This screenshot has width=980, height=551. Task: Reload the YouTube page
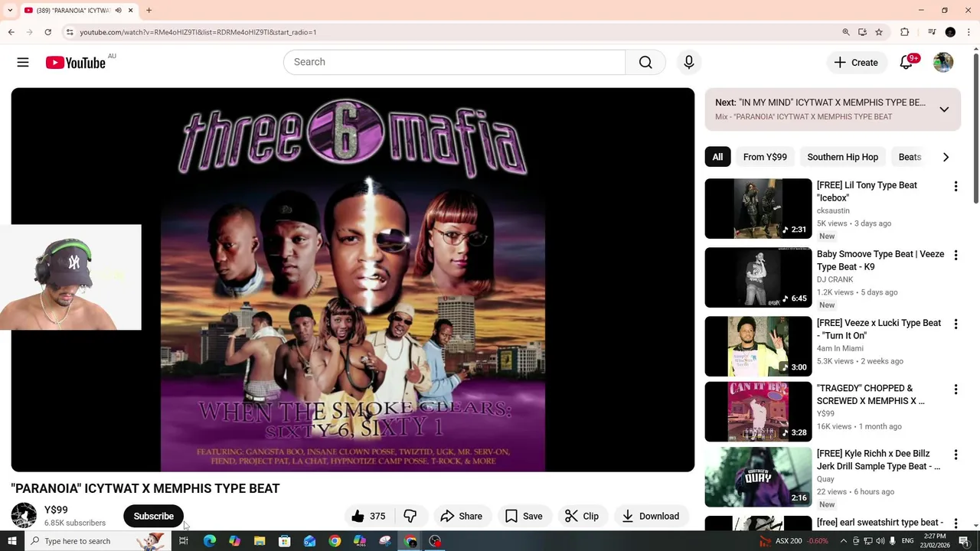48,32
